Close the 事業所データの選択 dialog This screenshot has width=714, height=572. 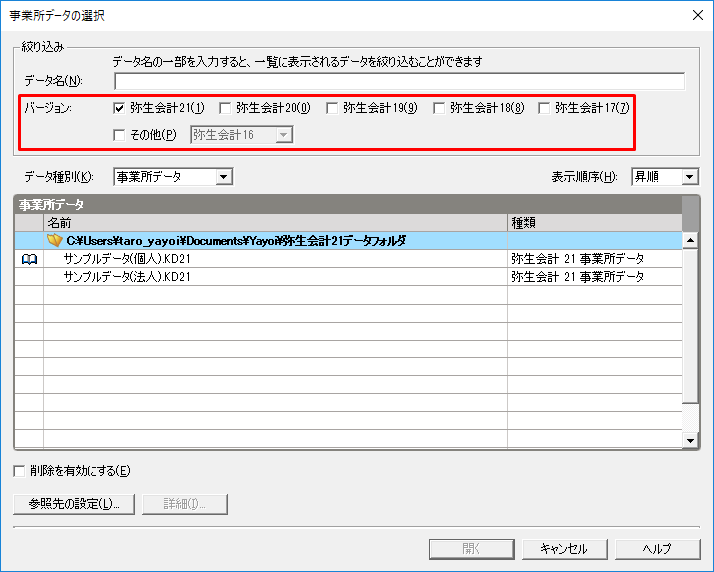696,15
